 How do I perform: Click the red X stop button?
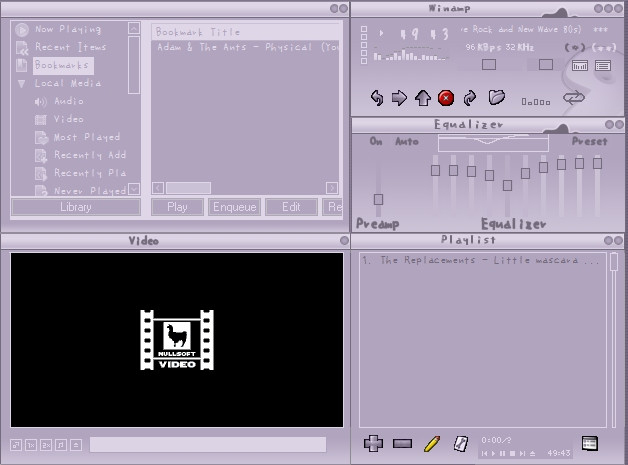coord(446,98)
